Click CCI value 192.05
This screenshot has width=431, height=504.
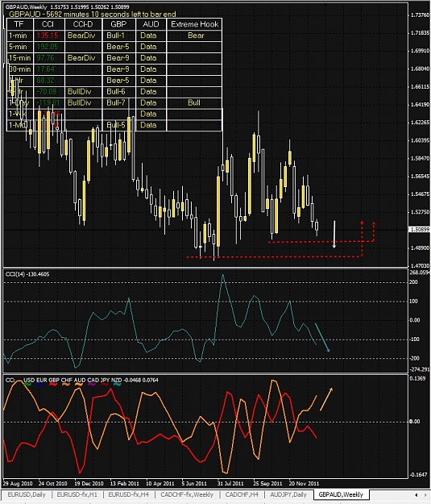point(48,47)
